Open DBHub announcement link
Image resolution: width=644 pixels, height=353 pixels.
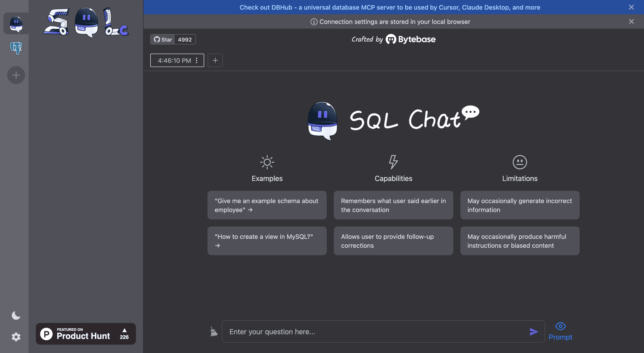(x=390, y=7)
